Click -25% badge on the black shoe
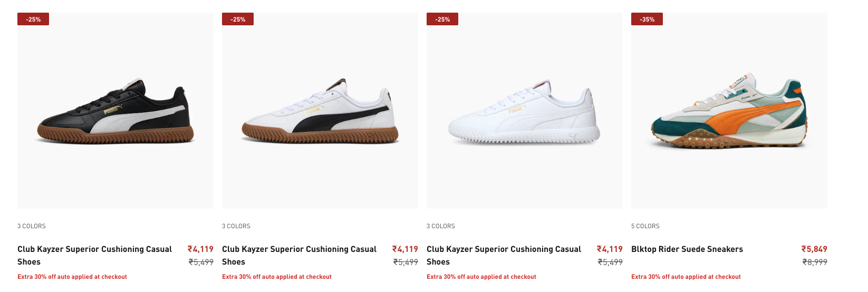The image size is (868, 292). (33, 20)
